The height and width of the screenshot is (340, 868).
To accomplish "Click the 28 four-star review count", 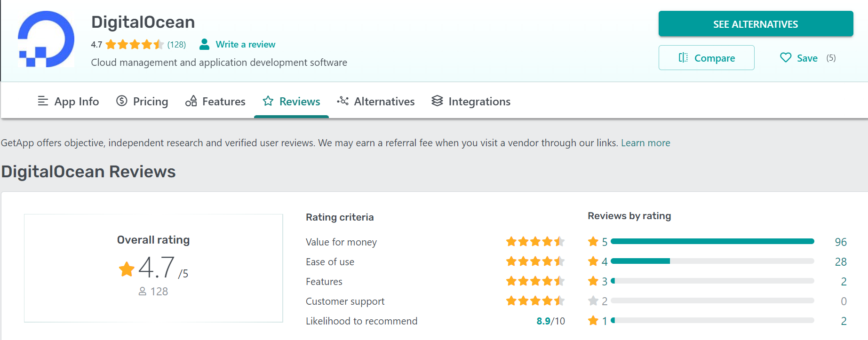I will tap(841, 262).
